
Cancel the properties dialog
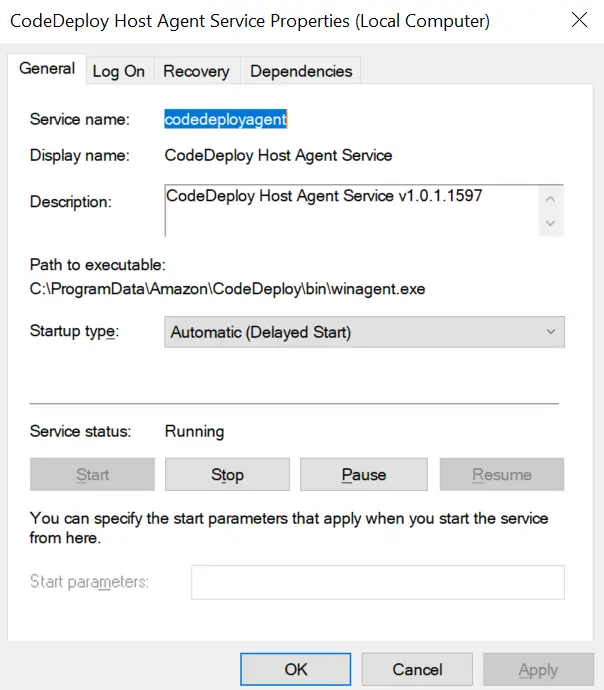coord(417,669)
